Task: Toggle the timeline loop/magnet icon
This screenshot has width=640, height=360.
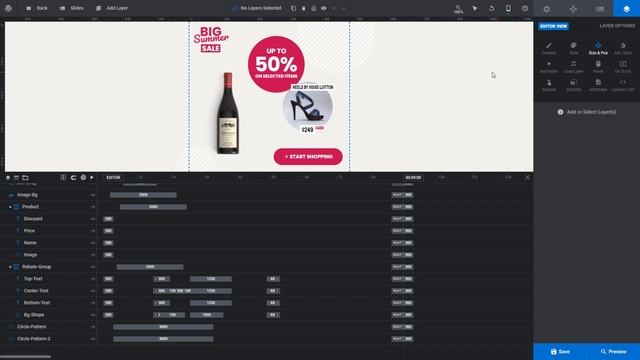Action: 73,178
